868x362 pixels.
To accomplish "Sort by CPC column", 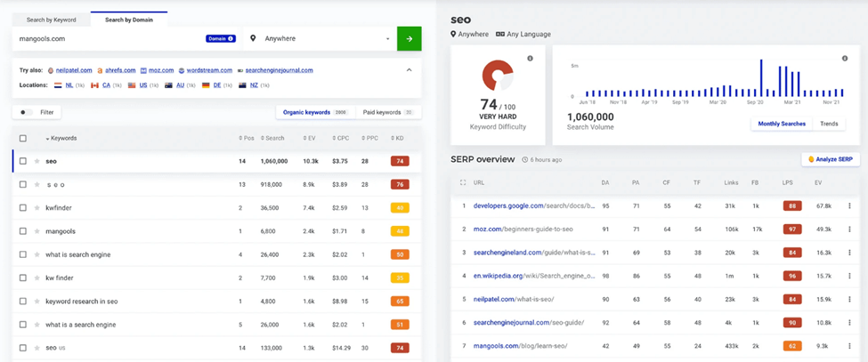I will (340, 138).
